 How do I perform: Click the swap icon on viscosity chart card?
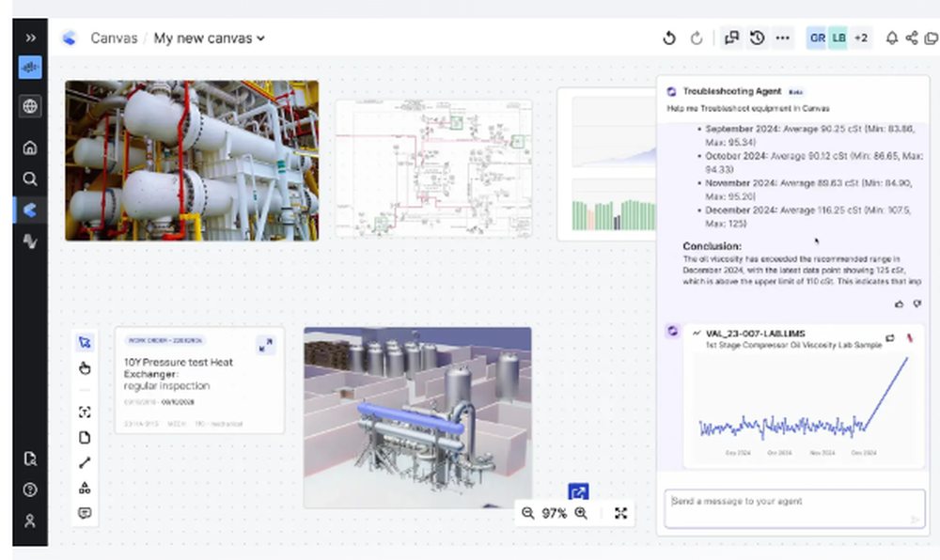click(x=890, y=338)
